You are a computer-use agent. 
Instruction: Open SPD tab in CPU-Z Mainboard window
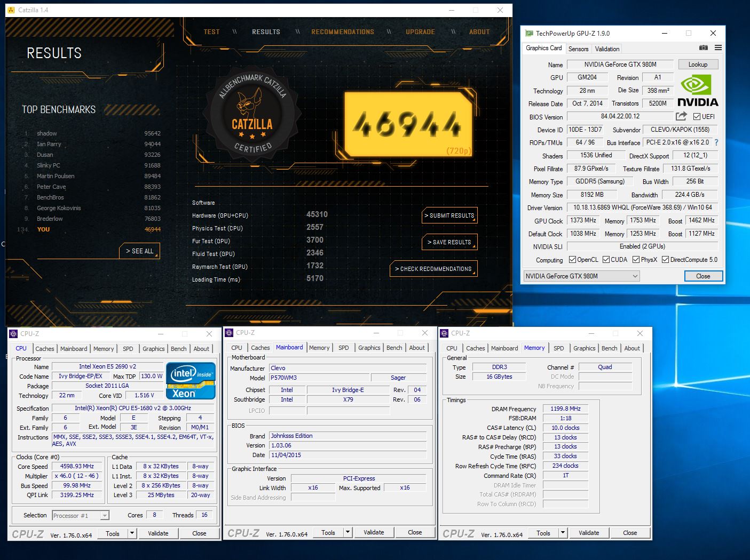(343, 348)
